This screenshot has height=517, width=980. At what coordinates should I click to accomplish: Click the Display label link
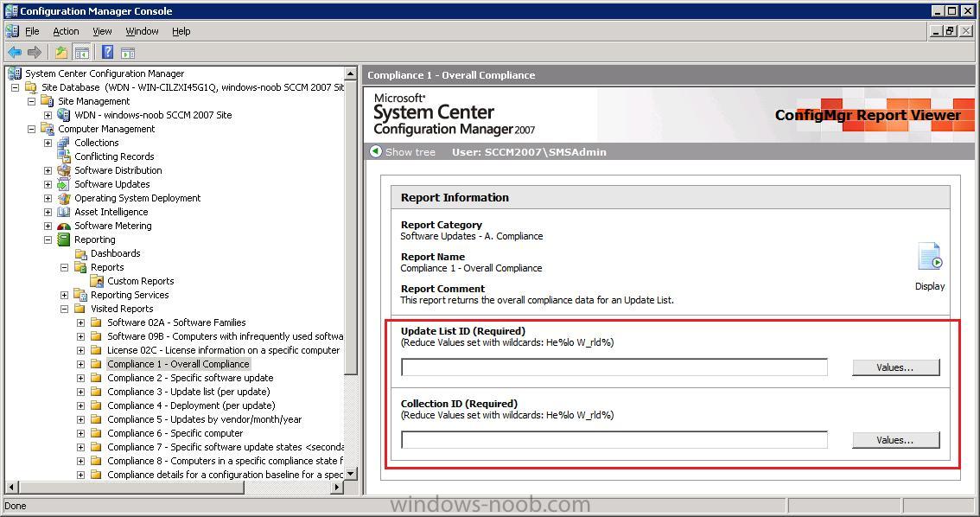930,286
